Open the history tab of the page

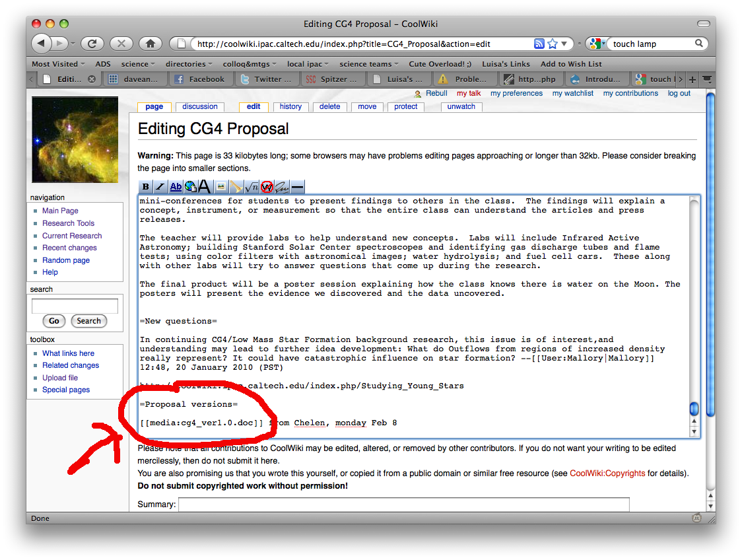point(290,106)
